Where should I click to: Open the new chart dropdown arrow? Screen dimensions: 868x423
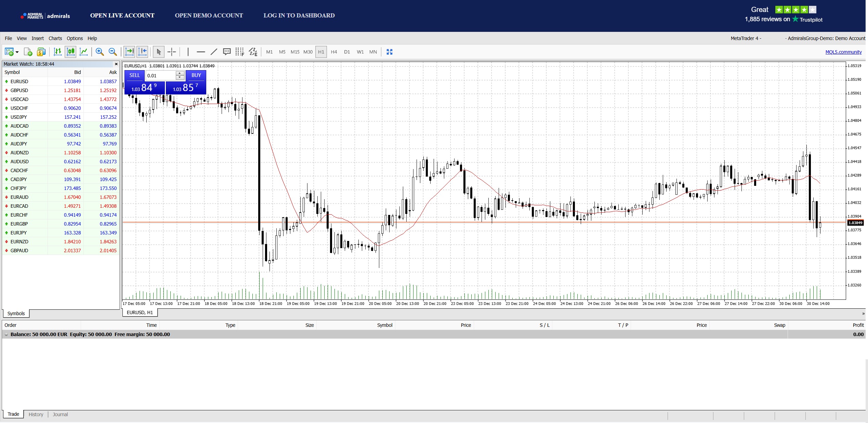pyautogui.click(x=17, y=52)
